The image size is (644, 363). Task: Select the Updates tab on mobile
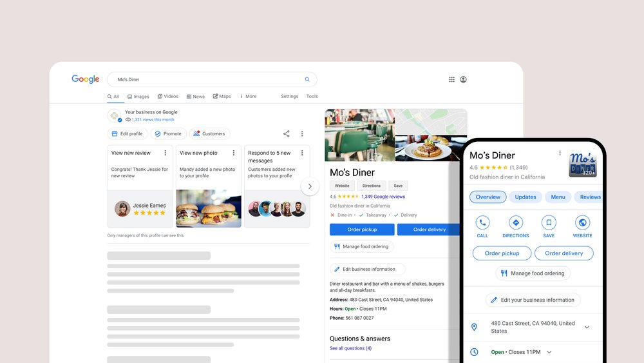point(526,197)
